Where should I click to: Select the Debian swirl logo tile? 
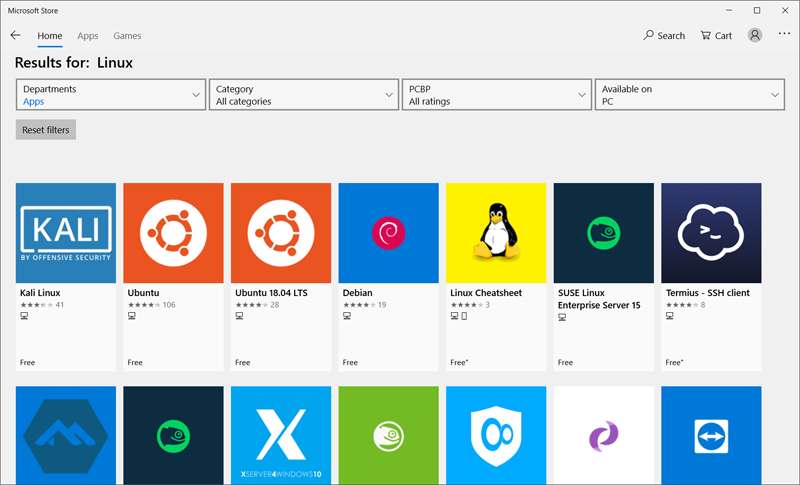[x=388, y=233]
